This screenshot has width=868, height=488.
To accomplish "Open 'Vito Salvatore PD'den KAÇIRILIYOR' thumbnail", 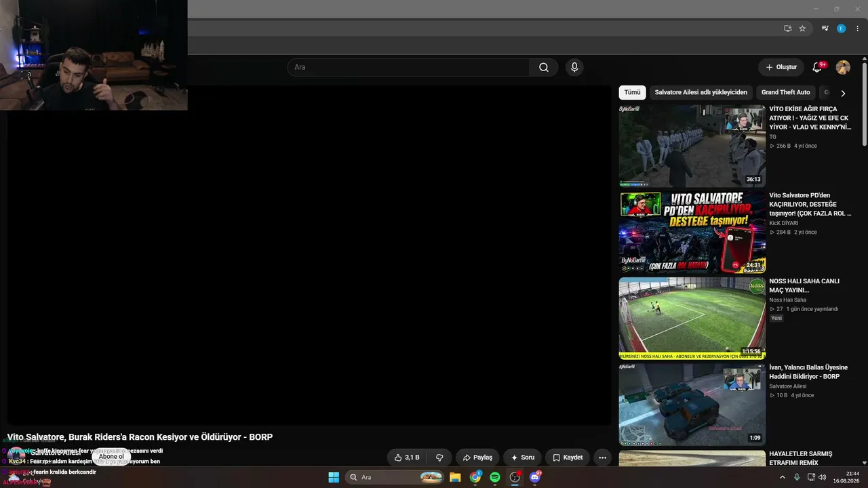I will [692, 232].
